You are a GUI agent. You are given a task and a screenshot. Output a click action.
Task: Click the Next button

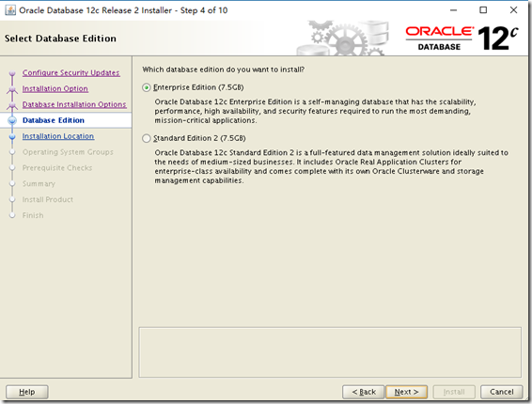click(x=406, y=392)
